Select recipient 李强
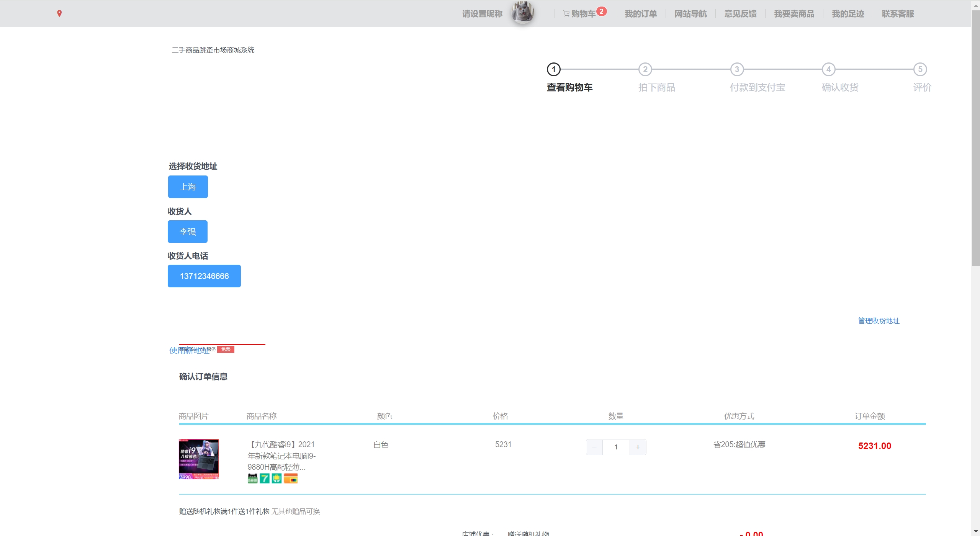The width and height of the screenshot is (980, 536). coord(187,232)
